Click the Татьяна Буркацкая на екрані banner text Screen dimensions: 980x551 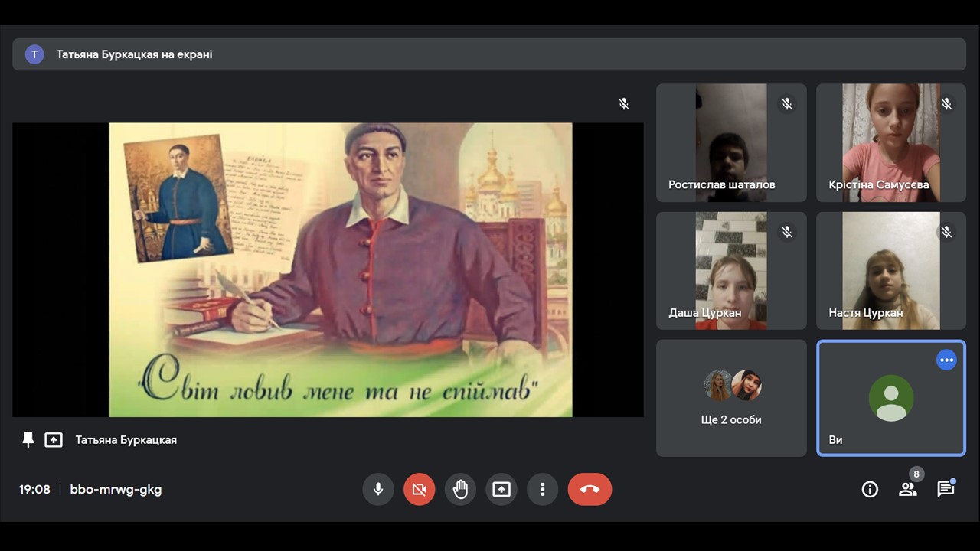(x=135, y=54)
